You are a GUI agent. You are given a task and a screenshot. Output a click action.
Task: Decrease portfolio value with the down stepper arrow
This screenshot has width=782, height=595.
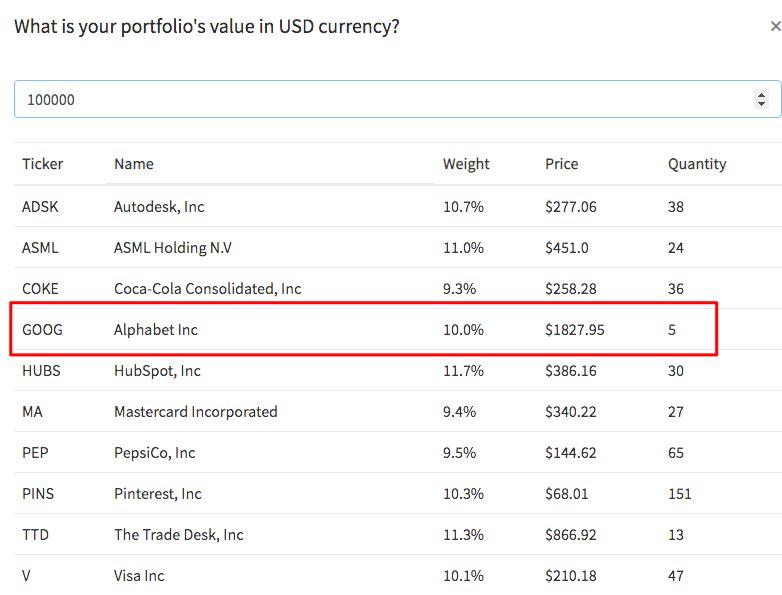[x=761, y=104]
